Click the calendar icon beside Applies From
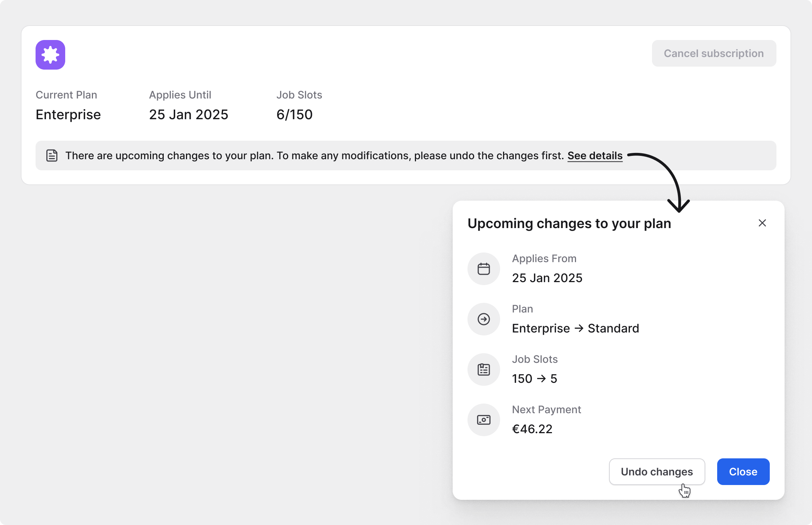The height and width of the screenshot is (525, 812). pyautogui.click(x=484, y=269)
